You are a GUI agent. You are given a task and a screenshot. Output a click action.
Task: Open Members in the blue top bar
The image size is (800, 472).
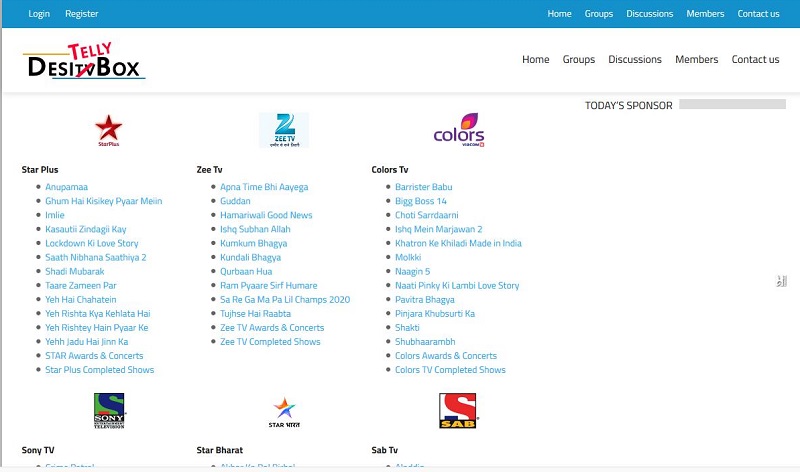click(x=705, y=14)
